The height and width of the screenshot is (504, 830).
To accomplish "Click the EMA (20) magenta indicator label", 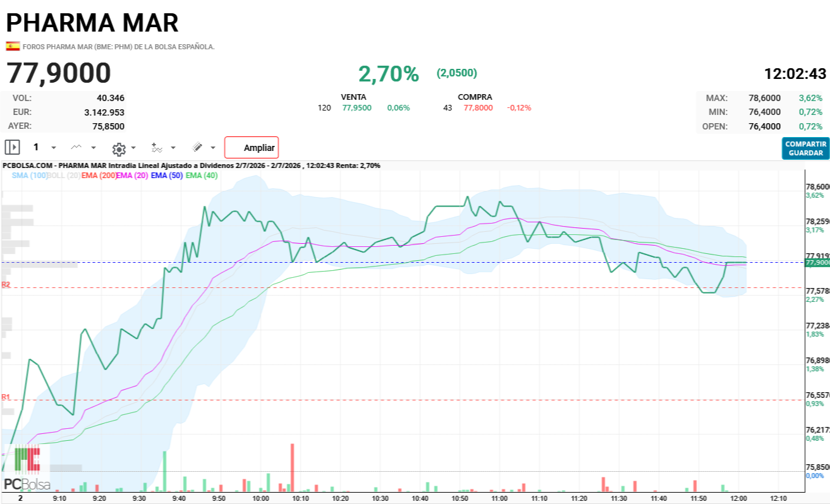I will click(x=133, y=176).
